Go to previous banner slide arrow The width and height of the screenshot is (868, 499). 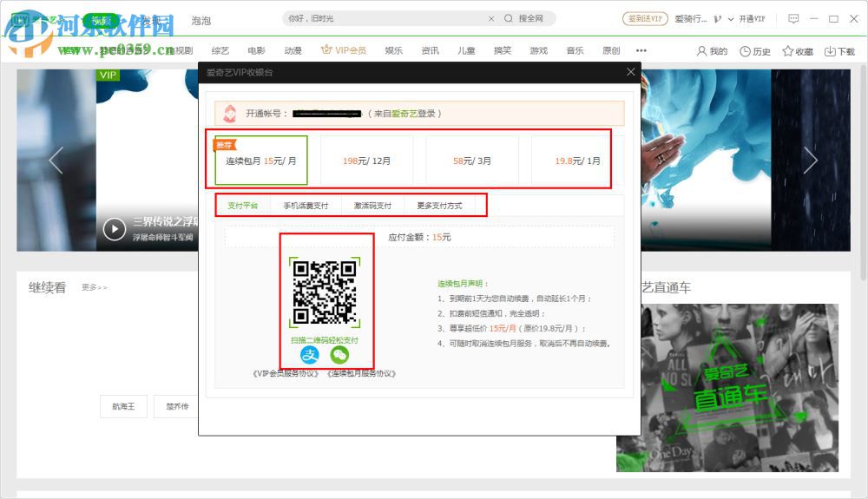56,161
